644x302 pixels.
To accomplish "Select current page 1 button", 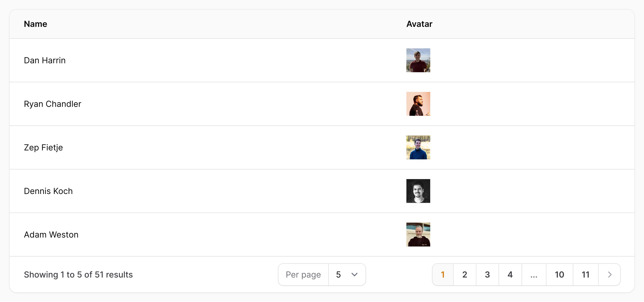I will 443,275.
